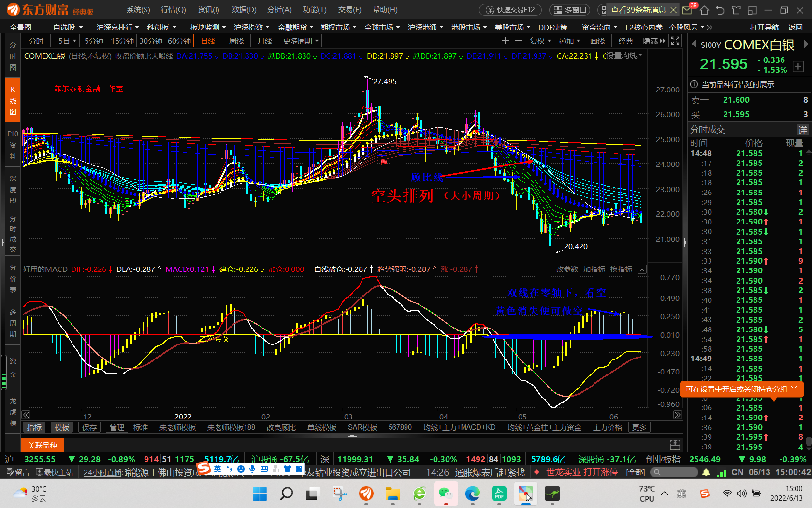Select K线图 sidebar tab
Viewport: 812px width, 508px height.
(13, 101)
